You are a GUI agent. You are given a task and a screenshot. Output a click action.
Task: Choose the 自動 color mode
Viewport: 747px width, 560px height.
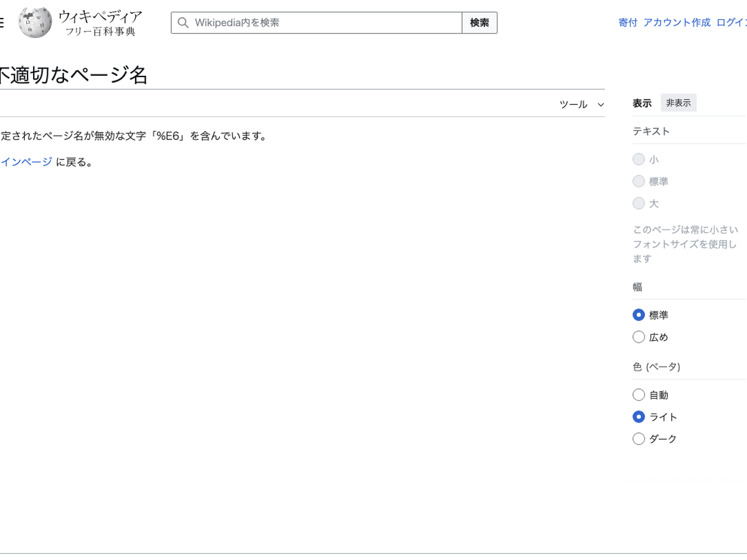tap(639, 395)
